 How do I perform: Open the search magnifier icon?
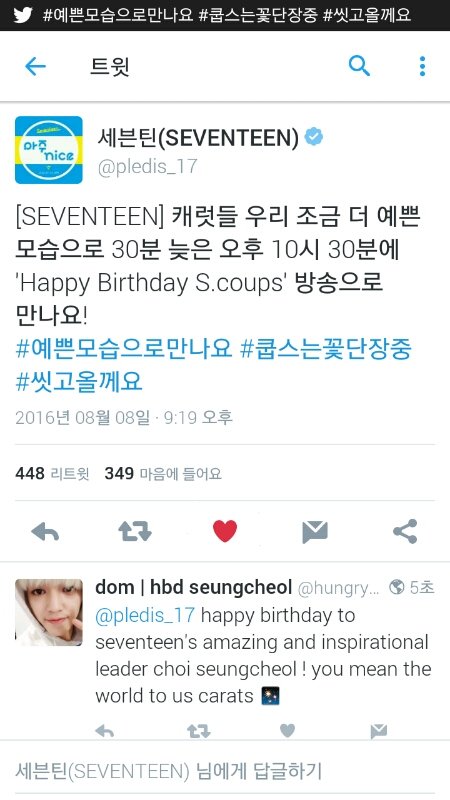coord(359,66)
